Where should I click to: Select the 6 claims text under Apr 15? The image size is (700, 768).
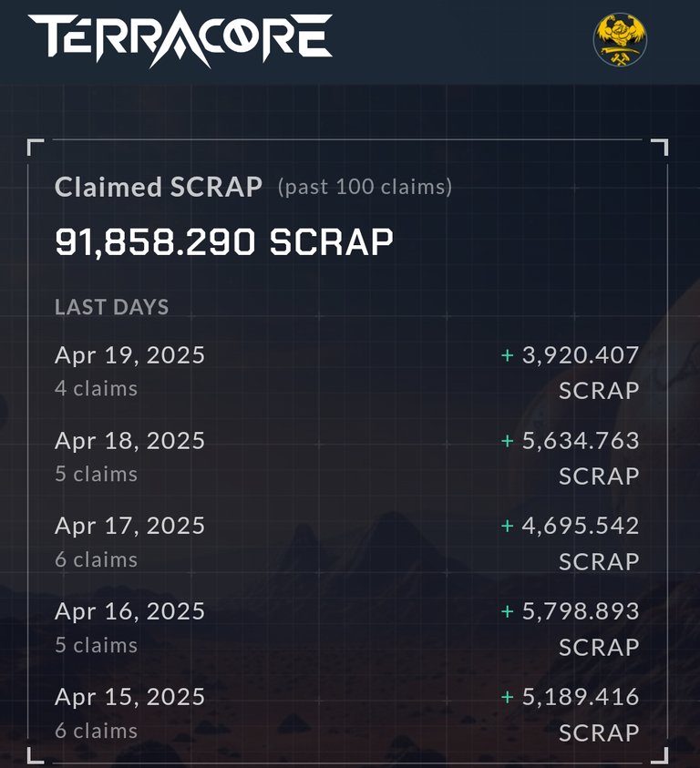pyautogui.click(x=96, y=731)
